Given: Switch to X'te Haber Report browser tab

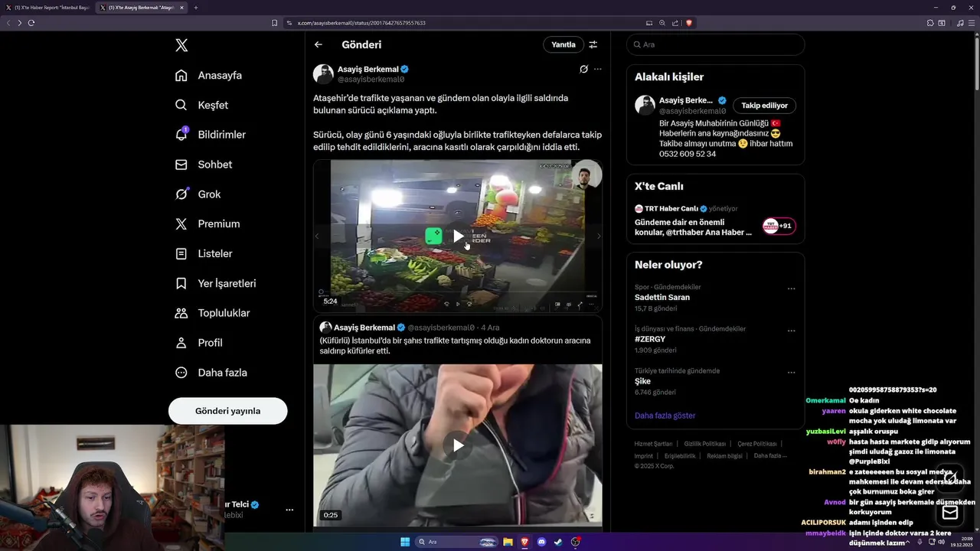Looking at the screenshot, I should pyautogui.click(x=47, y=8).
